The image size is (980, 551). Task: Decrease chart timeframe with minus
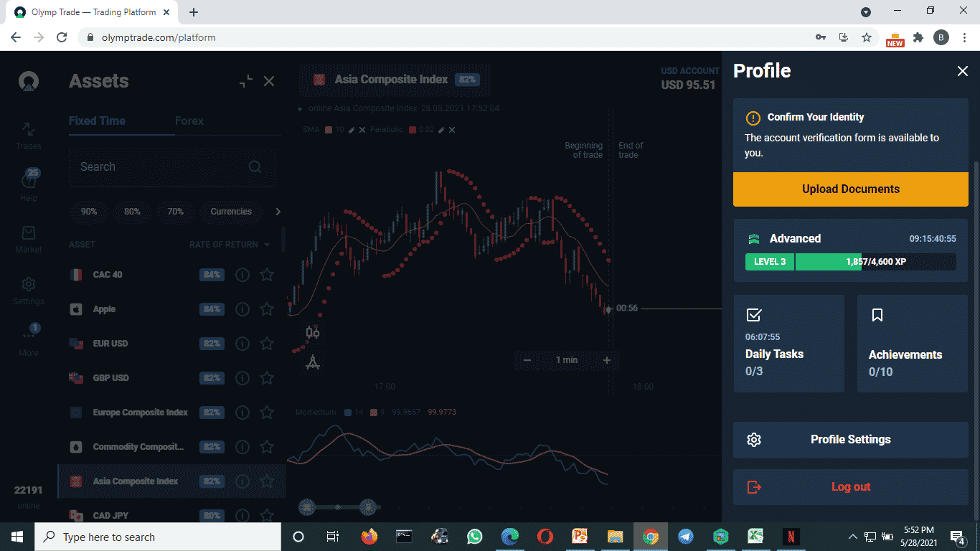tap(527, 360)
